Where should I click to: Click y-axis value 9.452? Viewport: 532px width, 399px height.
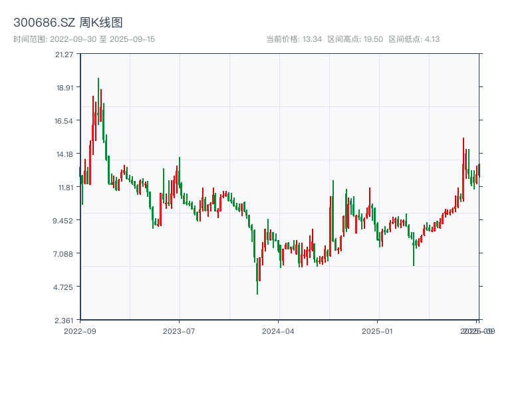[63, 221]
